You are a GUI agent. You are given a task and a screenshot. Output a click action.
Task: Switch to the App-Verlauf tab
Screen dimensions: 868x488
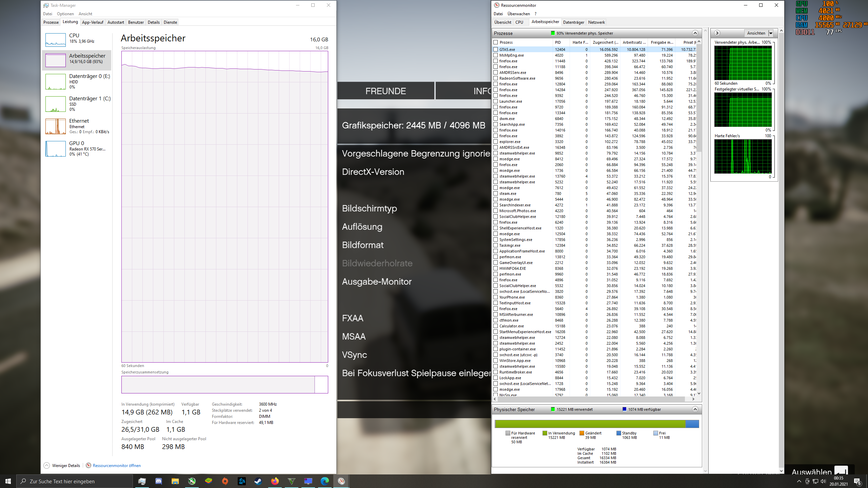[x=93, y=22]
